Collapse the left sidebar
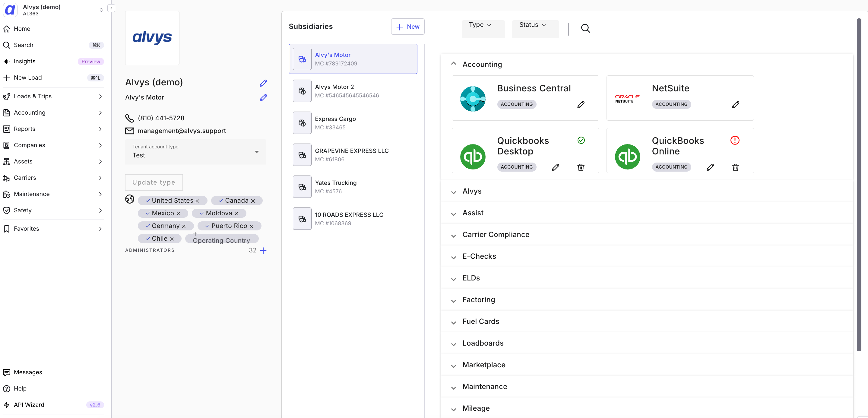This screenshot has height=418, width=868. [x=111, y=8]
